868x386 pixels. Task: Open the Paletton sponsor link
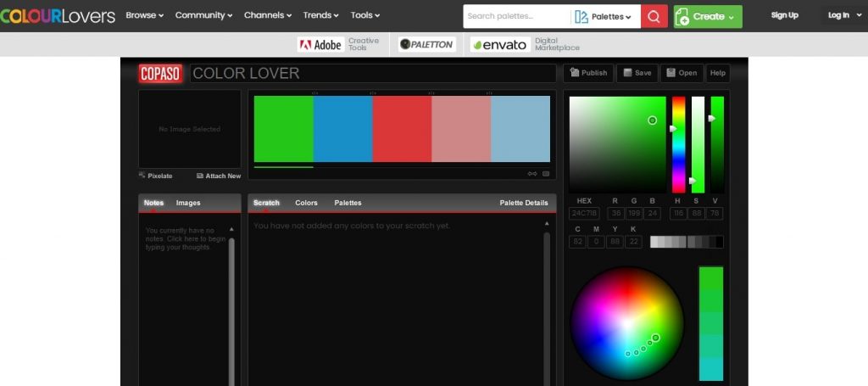pyautogui.click(x=427, y=44)
